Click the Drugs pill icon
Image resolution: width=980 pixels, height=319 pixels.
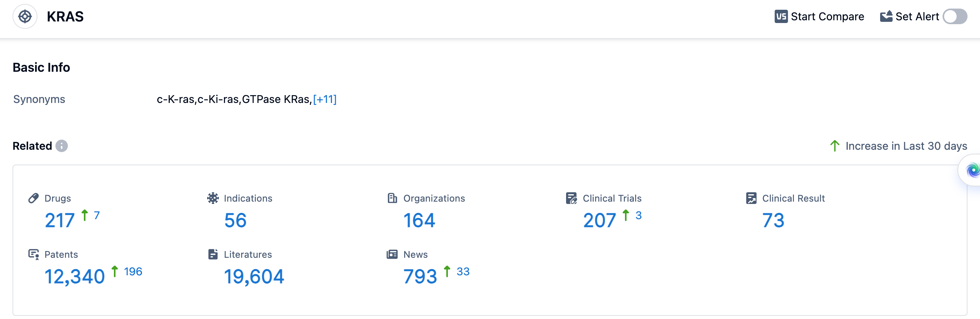coord(34,198)
